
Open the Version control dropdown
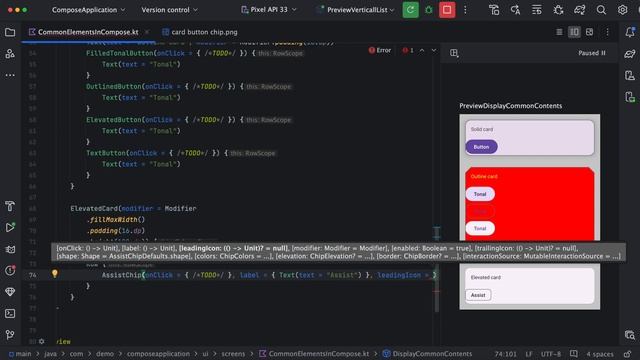point(169,10)
